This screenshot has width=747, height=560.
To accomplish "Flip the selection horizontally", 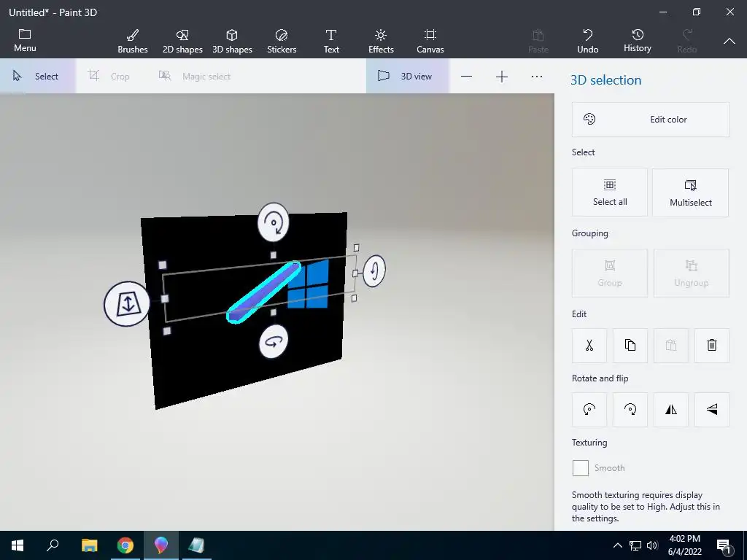I will point(671,410).
